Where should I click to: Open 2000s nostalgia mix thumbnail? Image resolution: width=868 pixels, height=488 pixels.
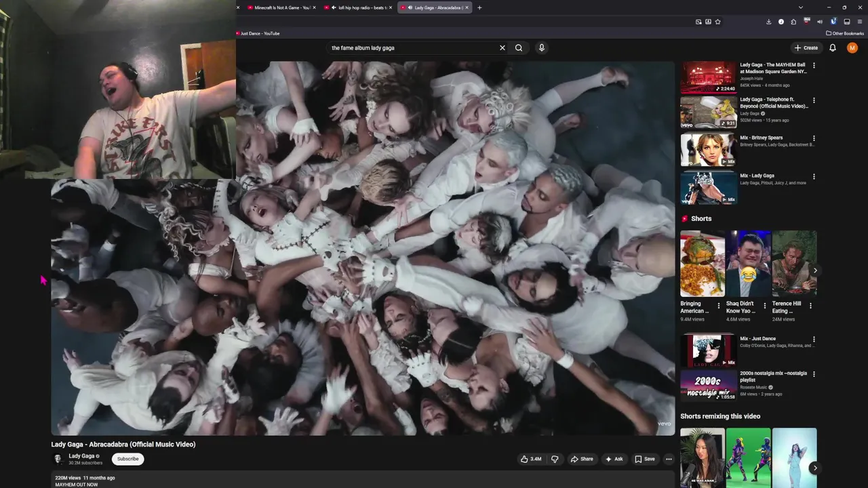709,385
